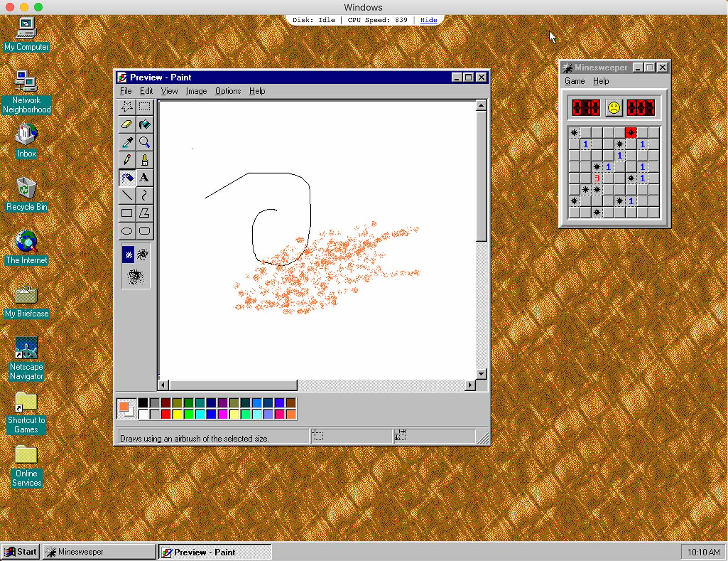Screen dimensions: 728x561
Task: Select the Netscape Navigator shortcut icon
Action: (26, 359)
